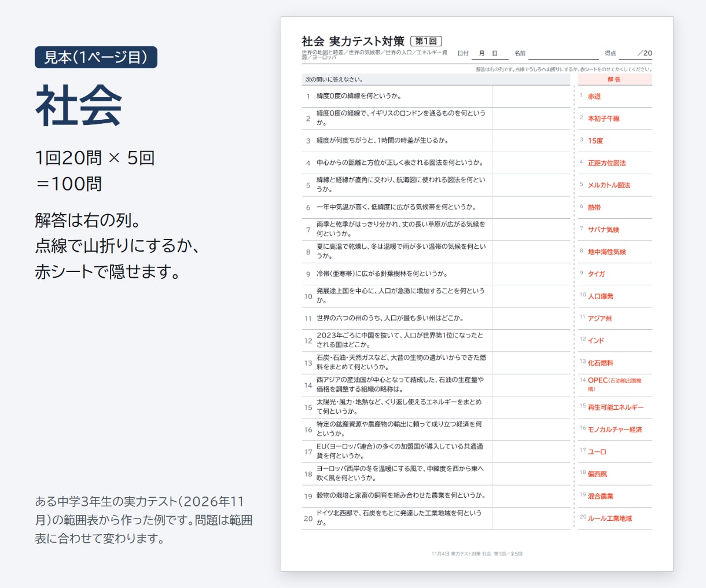Click question 12 beginning 2023年ごろに中国を抜いて
The image size is (706, 588).
coord(400,340)
